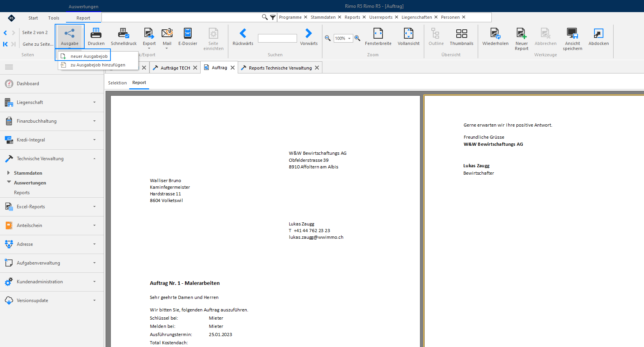Send the report via Mail
Viewport: 644px width, 347px height.
(x=167, y=38)
